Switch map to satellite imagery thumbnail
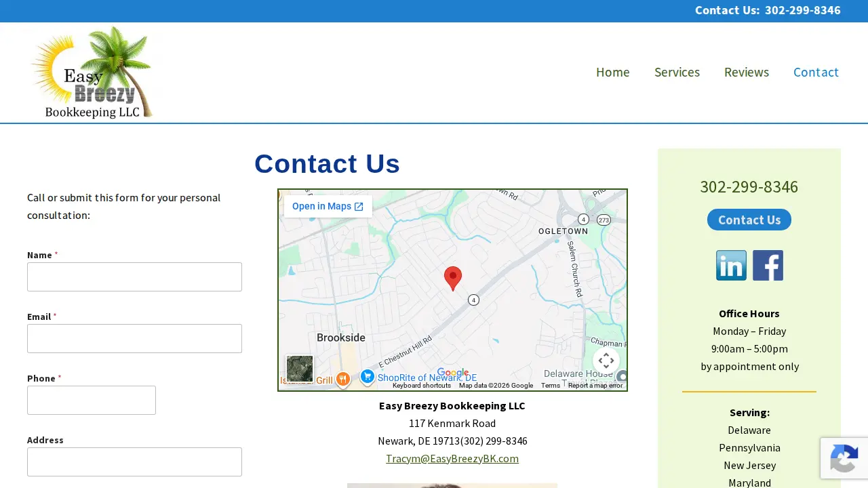The width and height of the screenshot is (868, 488). pos(300,369)
